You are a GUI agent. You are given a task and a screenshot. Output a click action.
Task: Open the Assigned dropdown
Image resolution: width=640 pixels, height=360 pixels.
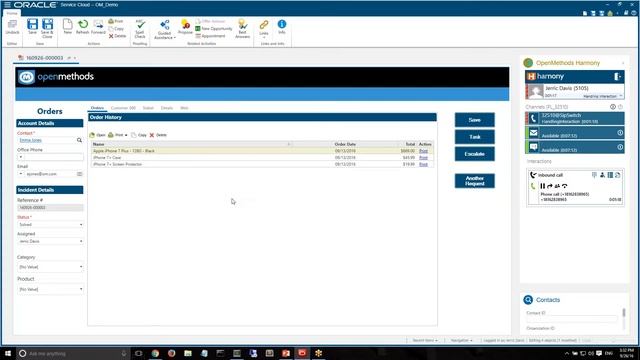50,241
